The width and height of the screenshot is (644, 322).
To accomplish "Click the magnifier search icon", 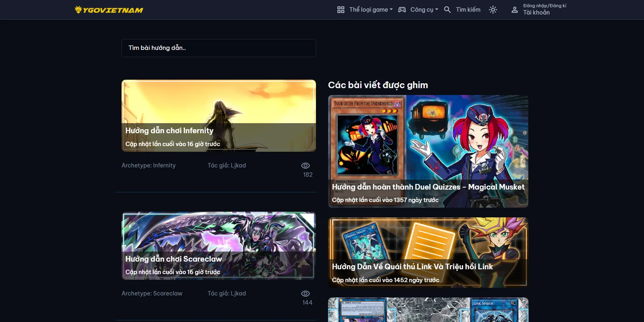I will [x=447, y=10].
